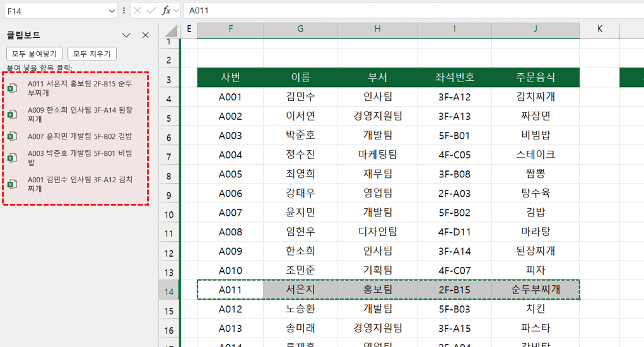
Task: Click Excel icon beside A001 clipboard item
Action: point(12,184)
